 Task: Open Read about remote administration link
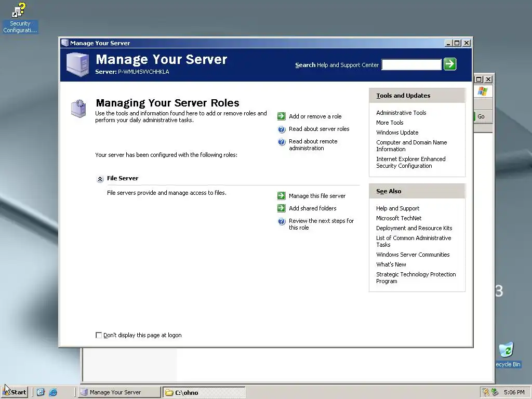point(313,144)
